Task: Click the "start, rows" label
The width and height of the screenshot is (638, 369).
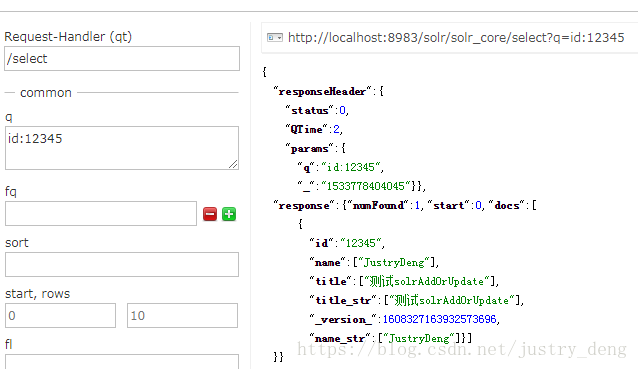Action: point(37,293)
